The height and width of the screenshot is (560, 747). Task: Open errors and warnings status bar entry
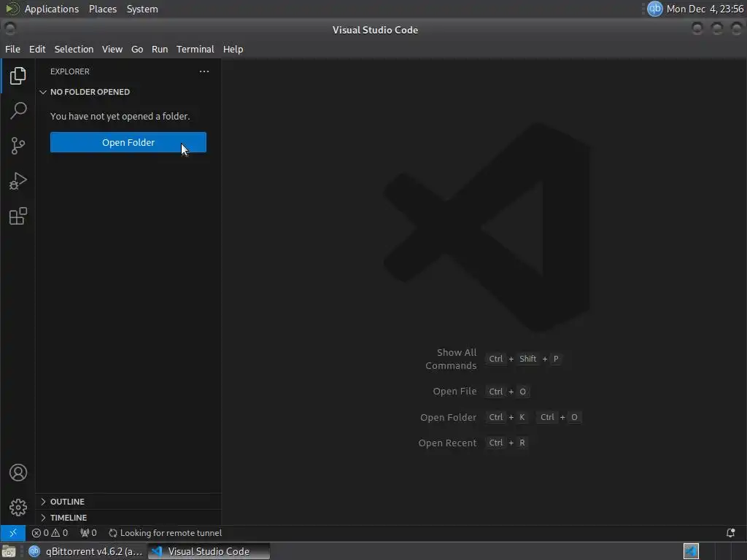tap(50, 533)
